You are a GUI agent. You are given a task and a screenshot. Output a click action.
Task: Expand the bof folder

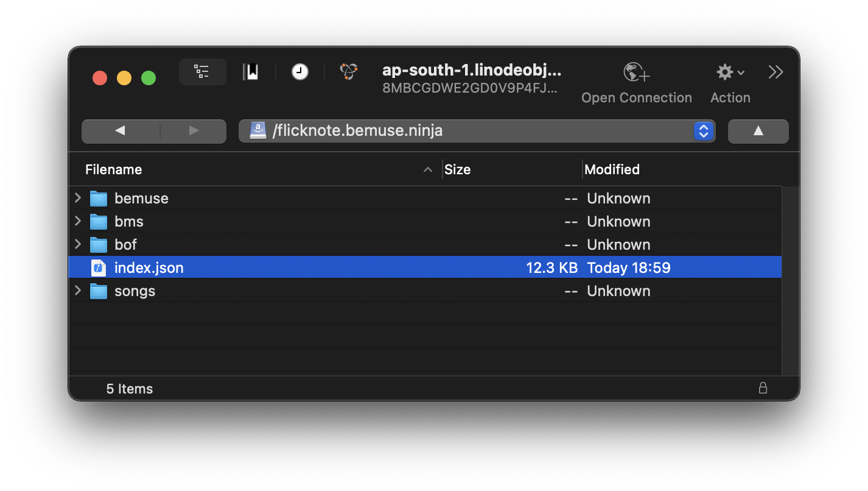point(78,244)
